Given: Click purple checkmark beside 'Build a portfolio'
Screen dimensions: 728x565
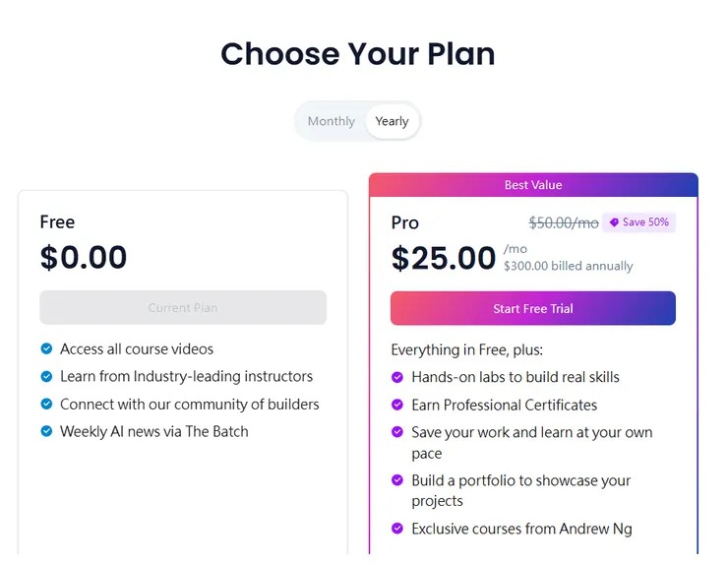Looking at the screenshot, I should [397, 480].
